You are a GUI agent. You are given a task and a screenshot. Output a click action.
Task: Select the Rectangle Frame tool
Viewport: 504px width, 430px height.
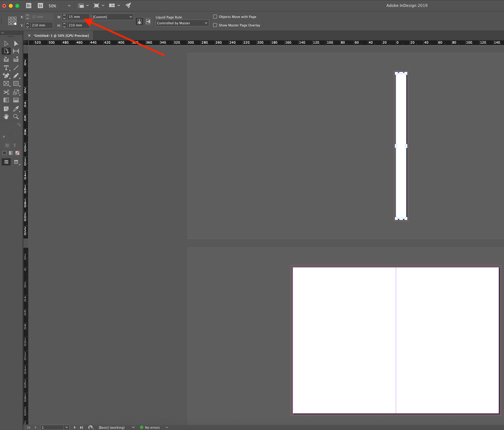point(6,84)
